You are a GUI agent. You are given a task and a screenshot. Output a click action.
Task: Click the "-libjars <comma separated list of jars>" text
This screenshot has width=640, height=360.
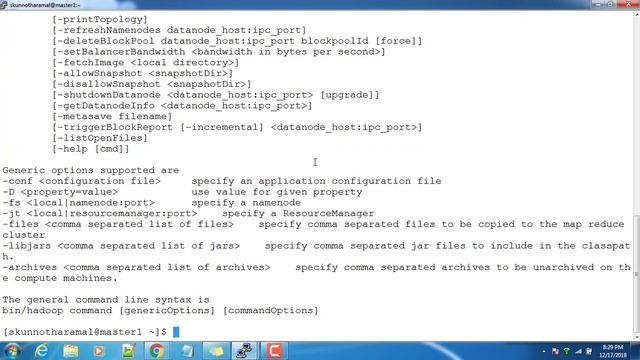pos(121,246)
